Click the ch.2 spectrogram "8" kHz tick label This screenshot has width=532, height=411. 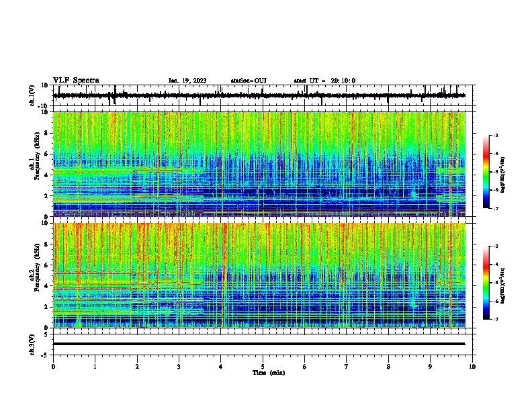(x=46, y=244)
